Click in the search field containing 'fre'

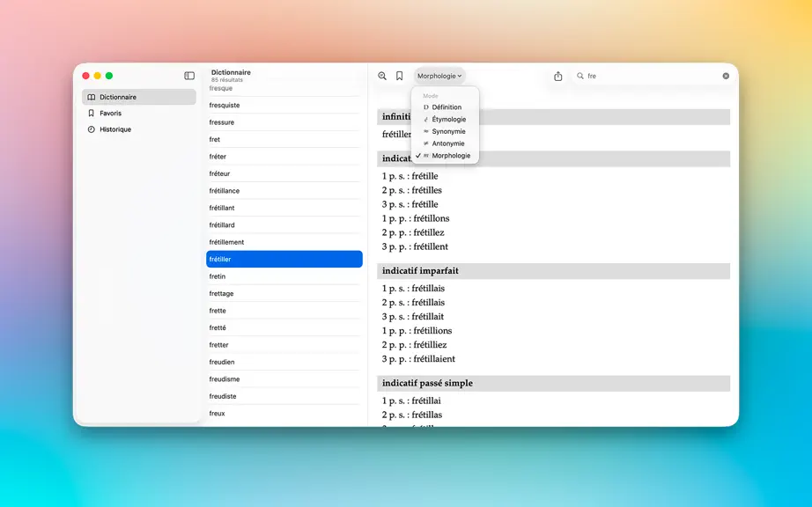coord(653,76)
